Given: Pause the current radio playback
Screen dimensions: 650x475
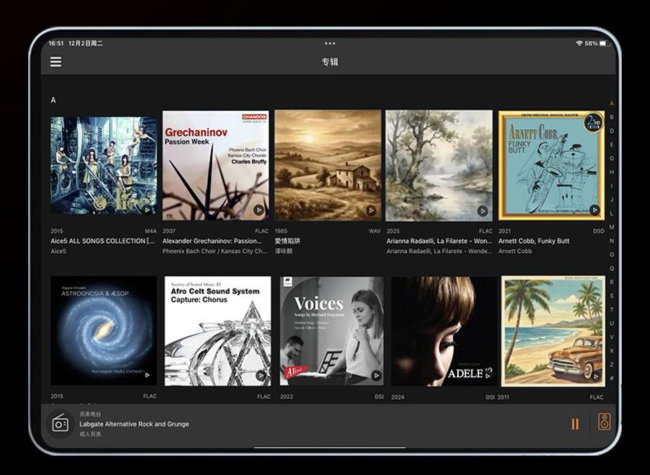Looking at the screenshot, I should [x=575, y=423].
